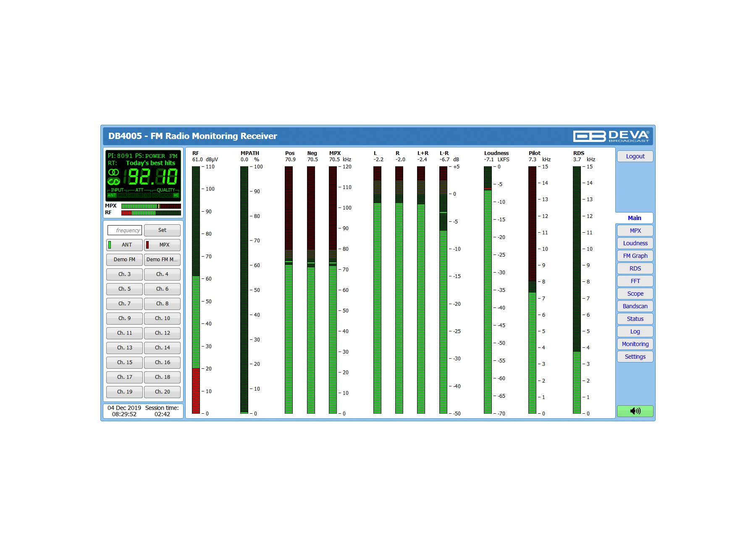This screenshot has height=546, width=756.
Task: Toggle the MPX input button
Action: pyautogui.click(x=162, y=245)
